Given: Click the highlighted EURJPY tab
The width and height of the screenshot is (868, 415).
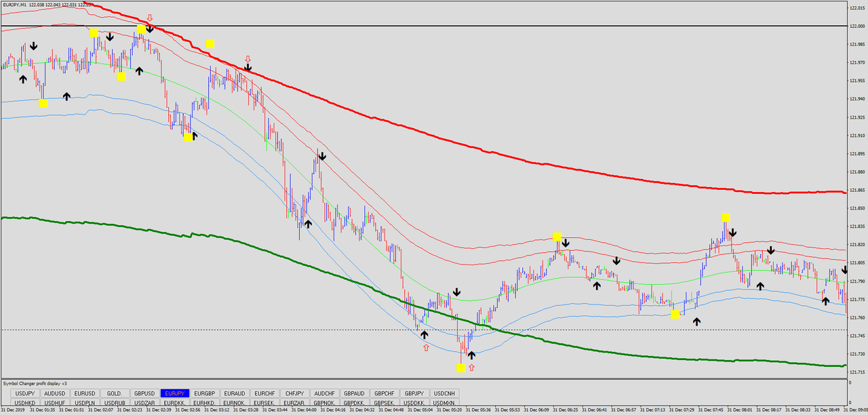Looking at the screenshot, I should [x=174, y=393].
